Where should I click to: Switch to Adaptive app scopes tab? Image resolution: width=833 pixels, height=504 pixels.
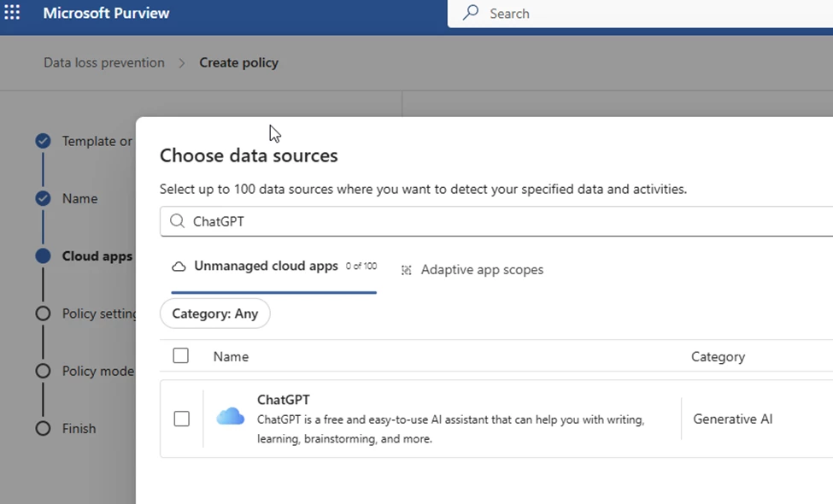(482, 270)
